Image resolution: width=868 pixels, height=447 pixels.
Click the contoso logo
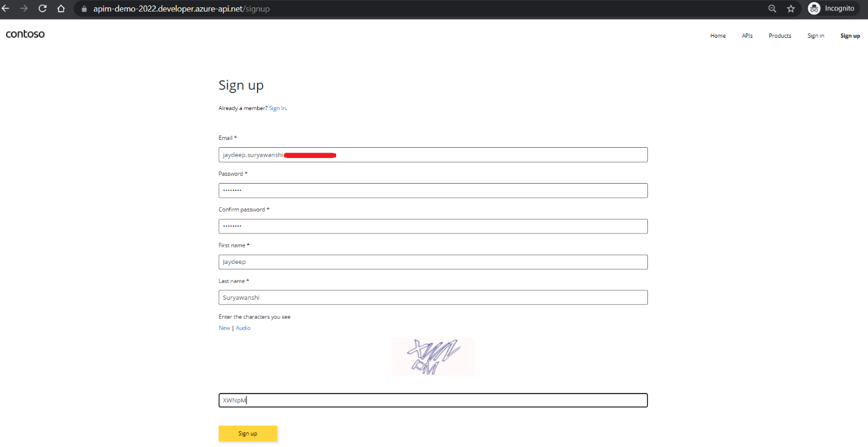coord(25,34)
